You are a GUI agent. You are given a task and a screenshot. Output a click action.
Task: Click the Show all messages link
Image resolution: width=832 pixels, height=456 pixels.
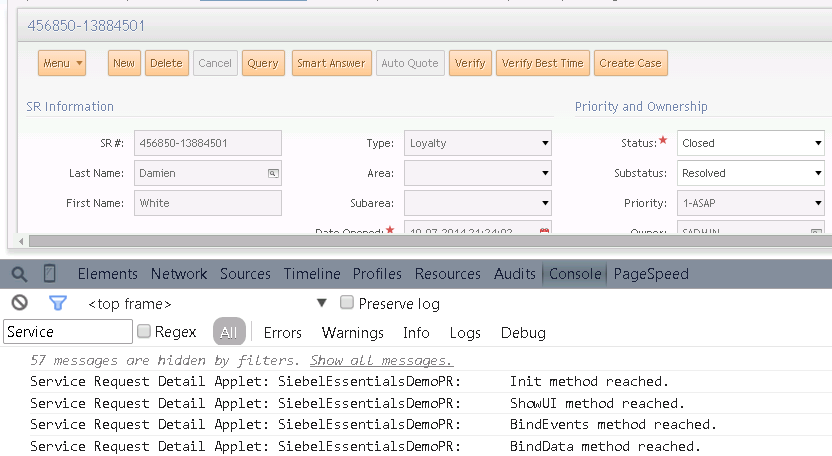pos(382,360)
